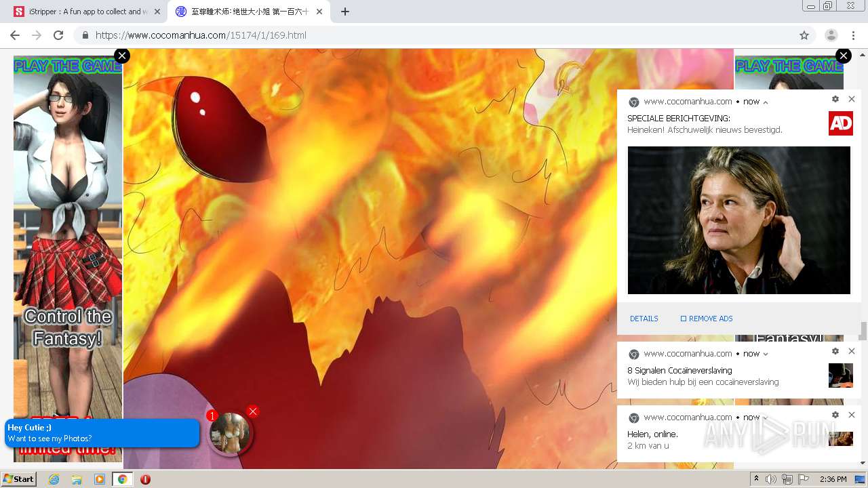Screen dimensions: 868x488
Task: Show hidden system tray icons
Action: tap(756, 479)
